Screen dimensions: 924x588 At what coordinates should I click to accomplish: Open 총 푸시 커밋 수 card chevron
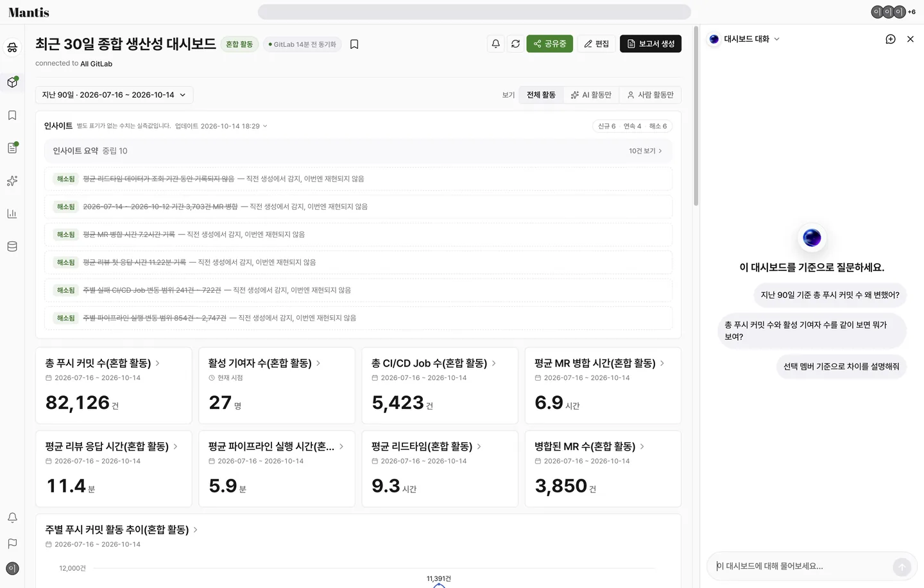pyautogui.click(x=158, y=363)
